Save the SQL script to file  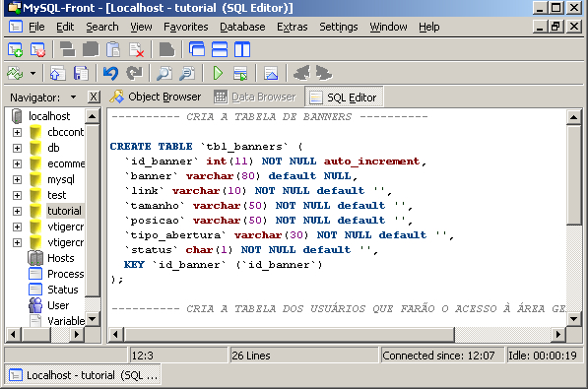pos(80,73)
